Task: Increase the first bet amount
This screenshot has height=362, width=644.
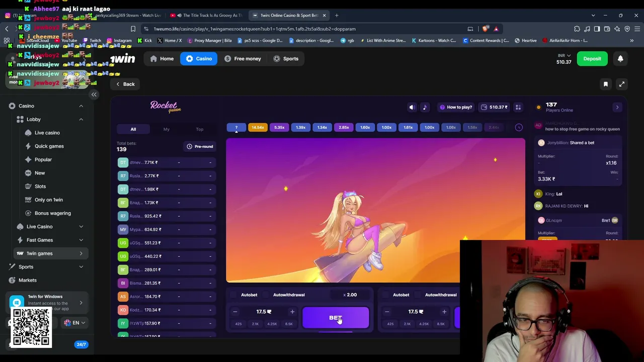Action: (x=292, y=312)
